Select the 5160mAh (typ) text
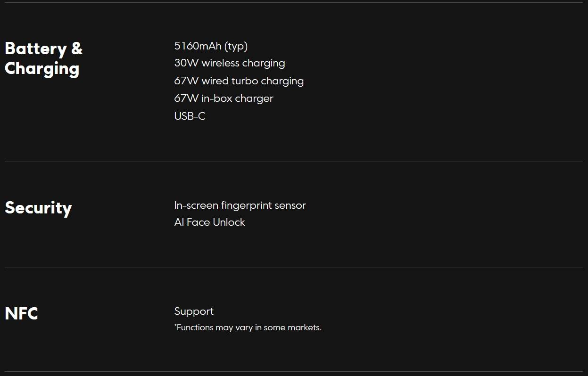Image resolution: width=588 pixels, height=376 pixels. [x=211, y=46]
